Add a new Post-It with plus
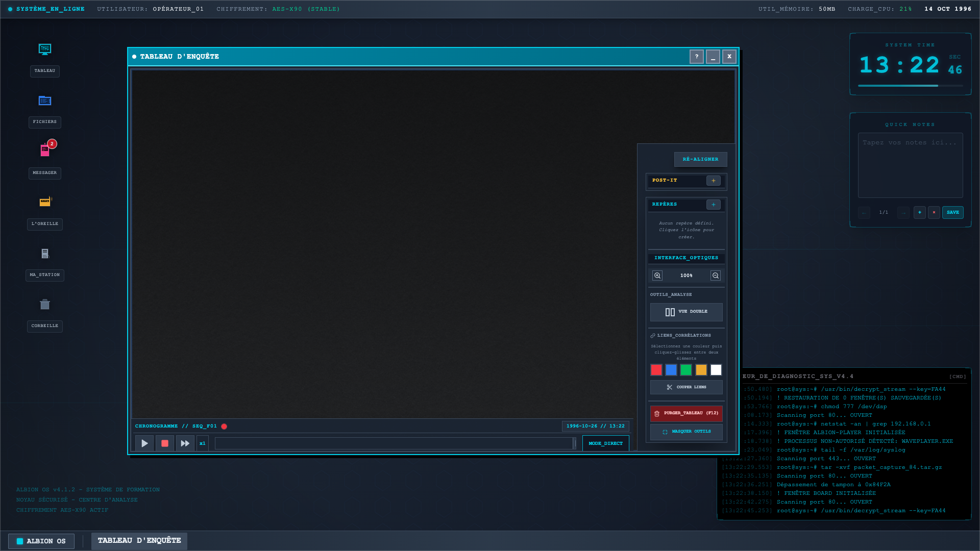This screenshot has width=980, height=551. pyautogui.click(x=713, y=181)
